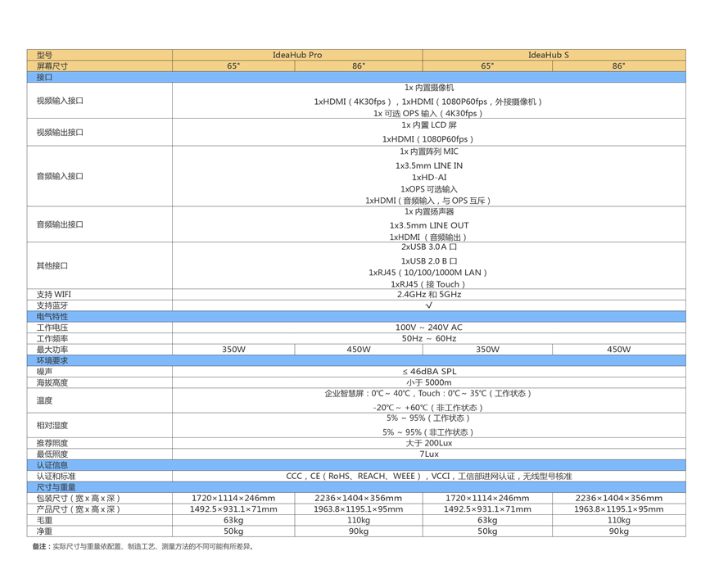Click '1xRJ45（10/100/1000M LAN）' line
This screenshot has width=728, height=565.
428,273
